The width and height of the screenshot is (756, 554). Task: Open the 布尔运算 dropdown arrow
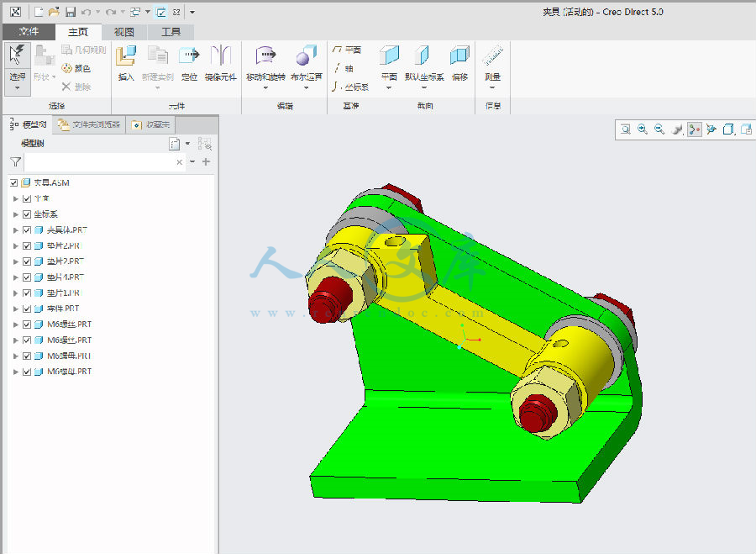(x=306, y=87)
